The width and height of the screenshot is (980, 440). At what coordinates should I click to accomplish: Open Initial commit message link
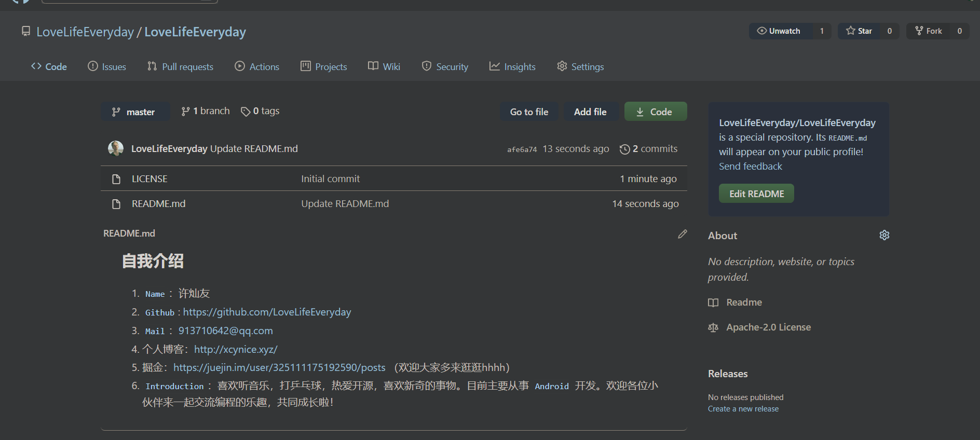331,179
